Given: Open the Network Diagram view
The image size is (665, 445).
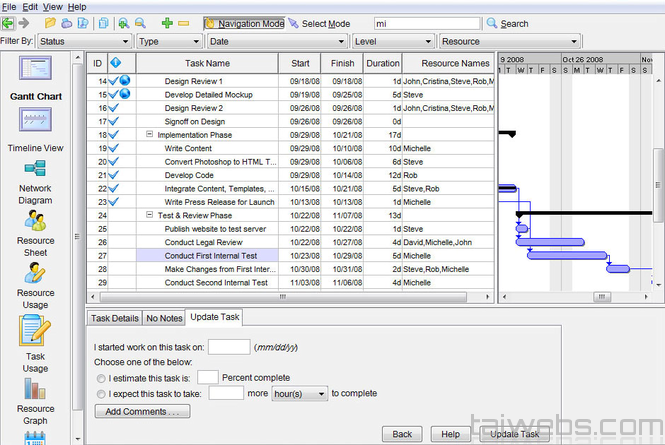Looking at the screenshot, I should pos(36,180).
